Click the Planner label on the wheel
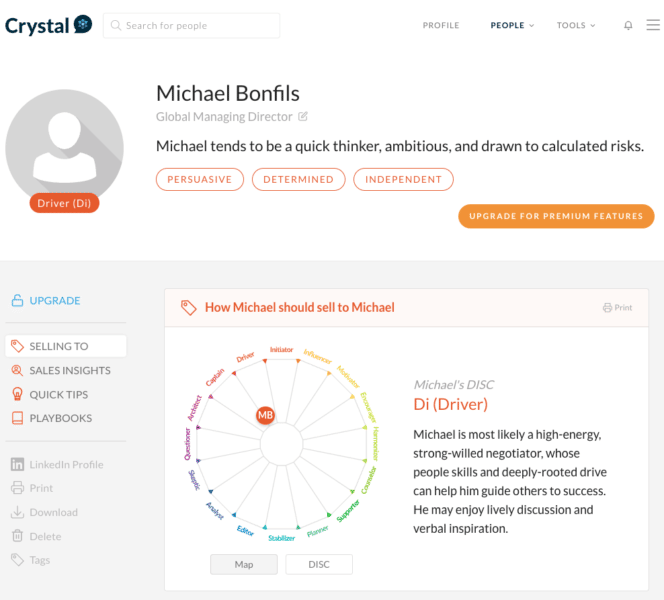 318,531
